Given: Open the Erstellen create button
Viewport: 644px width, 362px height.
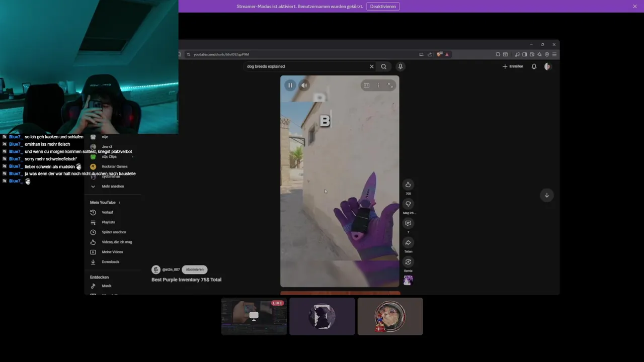Looking at the screenshot, I should (x=513, y=66).
